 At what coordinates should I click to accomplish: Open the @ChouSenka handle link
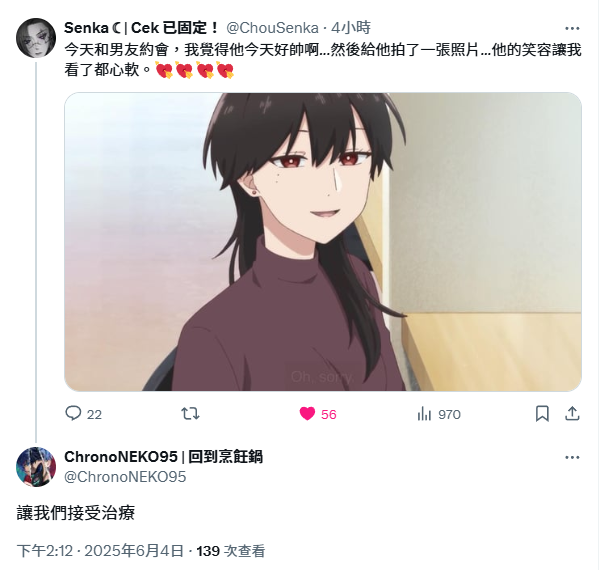tap(272, 28)
